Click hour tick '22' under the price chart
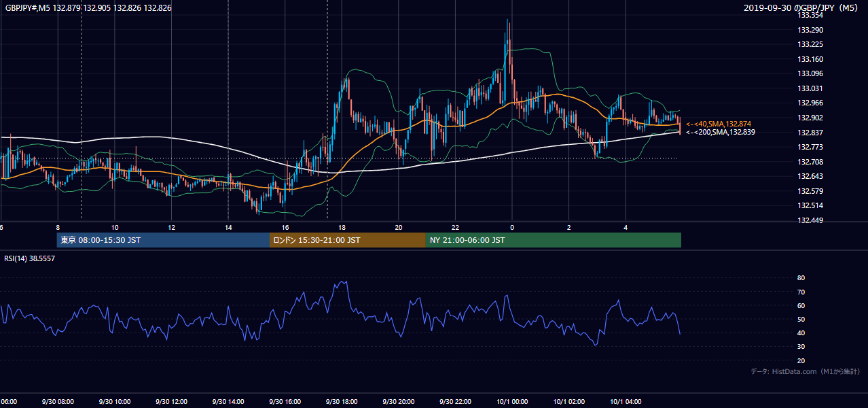The image size is (868, 408). click(x=455, y=227)
